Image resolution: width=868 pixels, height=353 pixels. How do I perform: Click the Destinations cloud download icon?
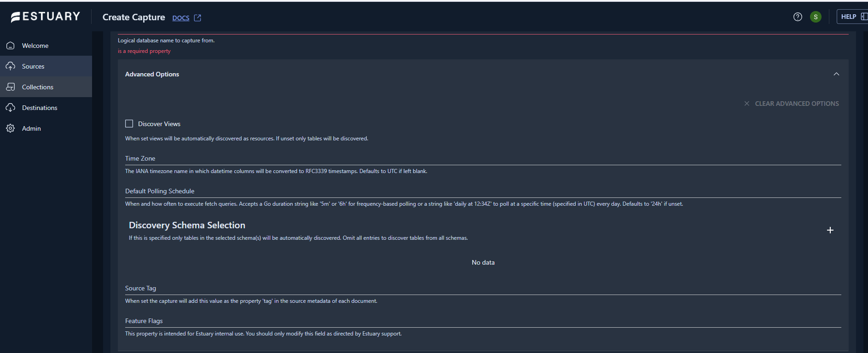pyautogui.click(x=11, y=108)
